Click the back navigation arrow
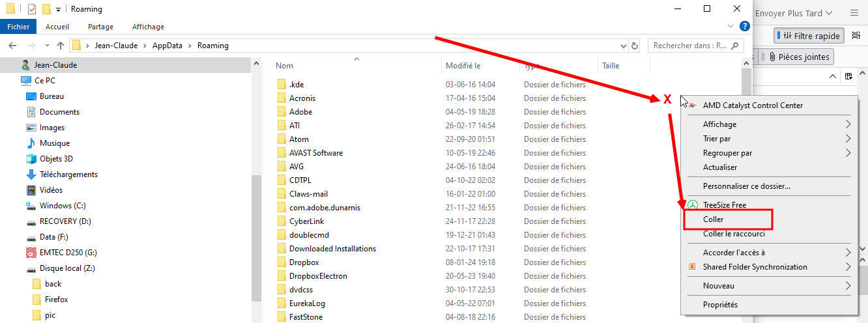 pyautogui.click(x=12, y=46)
